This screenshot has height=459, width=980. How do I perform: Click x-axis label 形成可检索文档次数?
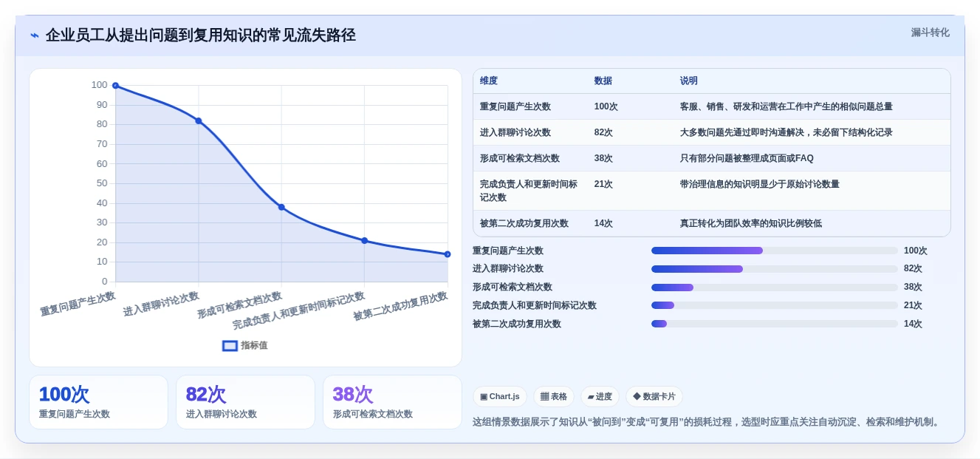(239, 305)
